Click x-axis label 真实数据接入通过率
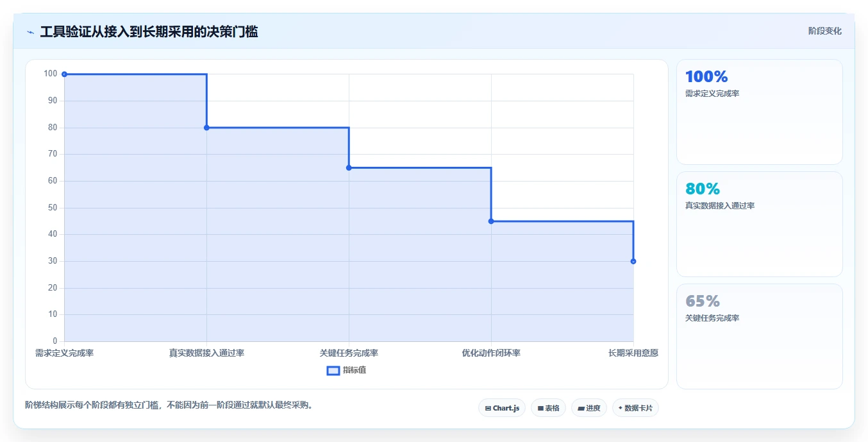The image size is (868, 442). [206, 353]
